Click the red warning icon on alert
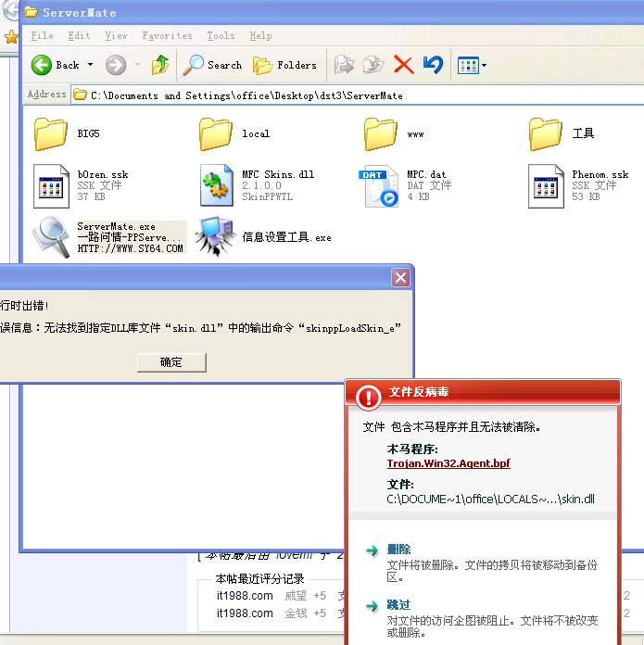 (369, 397)
